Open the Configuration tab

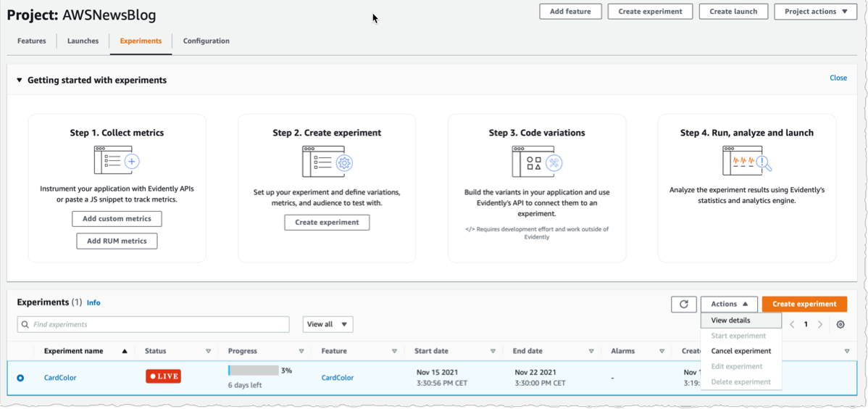tap(206, 41)
